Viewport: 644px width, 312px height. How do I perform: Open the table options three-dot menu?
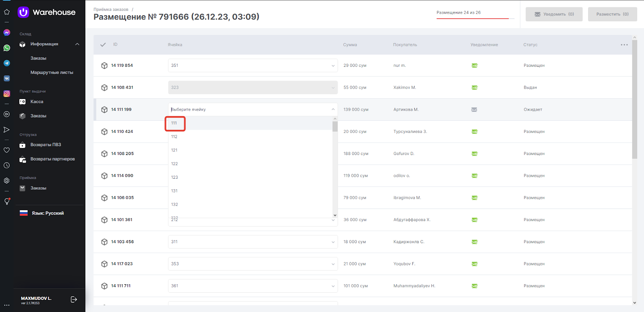point(624,45)
